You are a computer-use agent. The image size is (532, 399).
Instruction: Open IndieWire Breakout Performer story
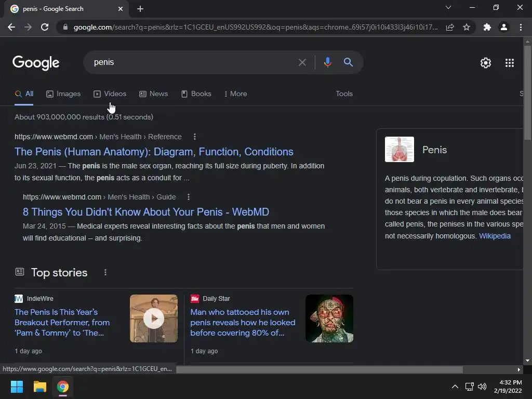pos(62,322)
